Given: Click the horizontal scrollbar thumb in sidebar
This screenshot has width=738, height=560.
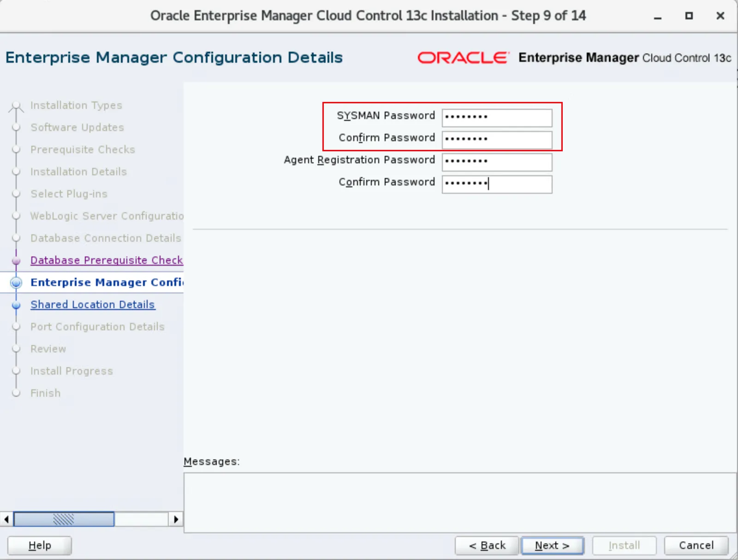Looking at the screenshot, I should click(x=64, y=519).
